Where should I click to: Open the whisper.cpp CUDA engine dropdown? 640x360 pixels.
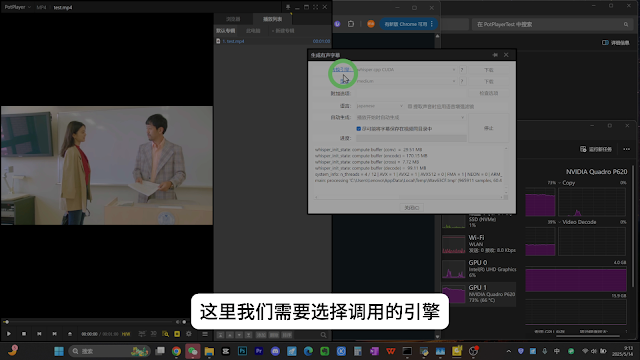point(406,70)
